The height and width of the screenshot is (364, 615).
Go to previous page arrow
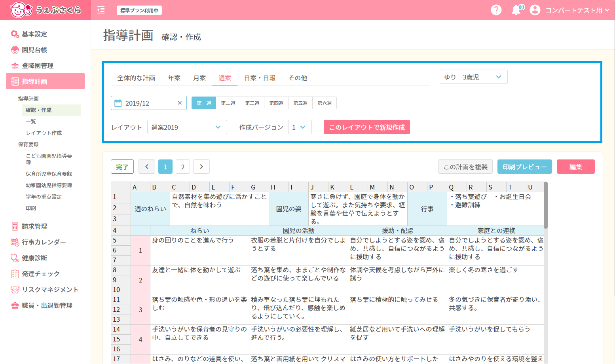pos(146,167)
